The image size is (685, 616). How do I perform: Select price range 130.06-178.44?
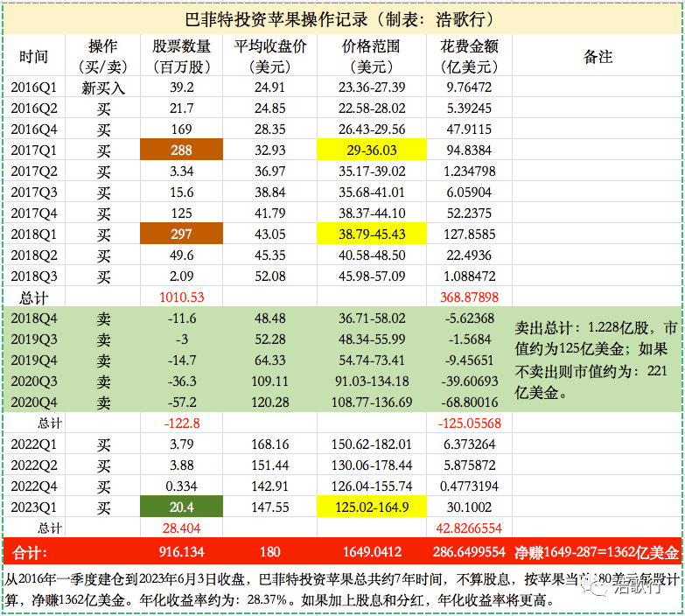[372, 465]
